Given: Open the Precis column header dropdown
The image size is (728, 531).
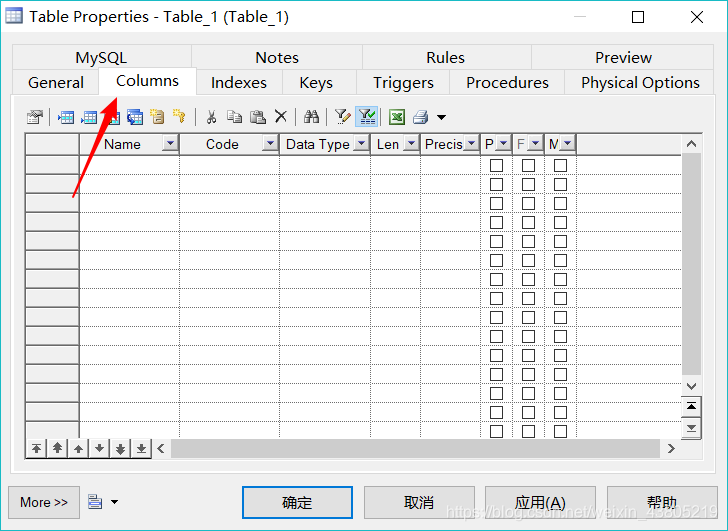Looking at the screenshot, I should point(471,144).
